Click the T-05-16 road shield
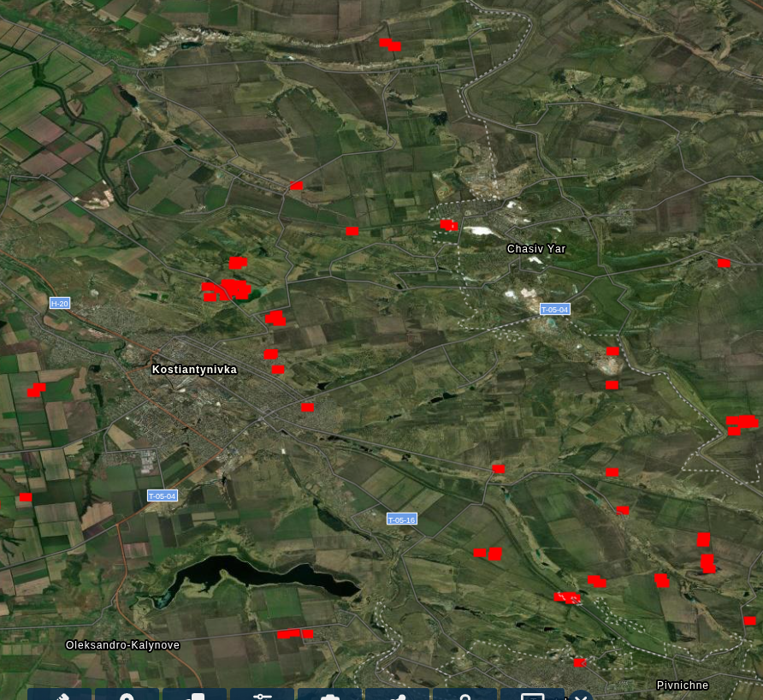The height and width of the screenshot is (700, 763). (x=401, y=519)
